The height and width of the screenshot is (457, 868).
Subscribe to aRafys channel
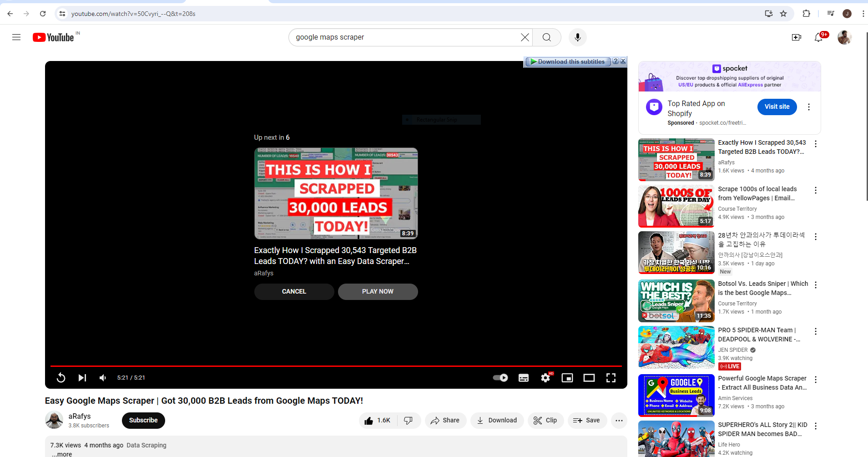click(x=143, y=420)
